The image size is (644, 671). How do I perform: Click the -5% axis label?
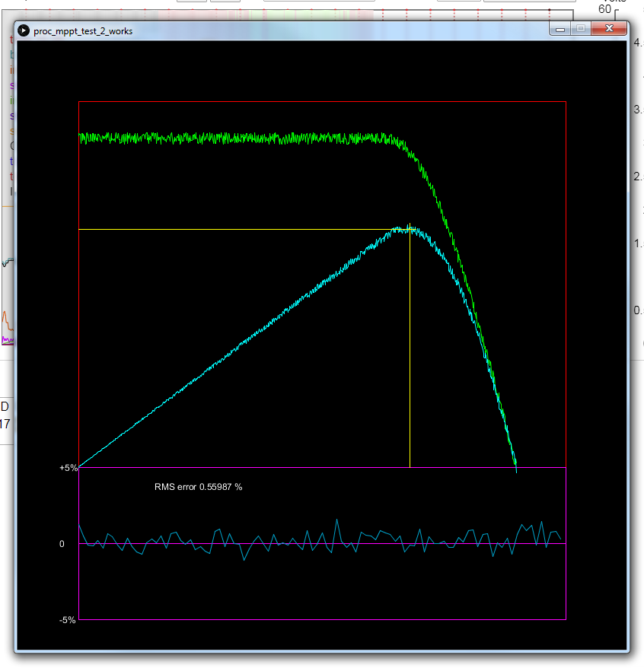(69, 620)
